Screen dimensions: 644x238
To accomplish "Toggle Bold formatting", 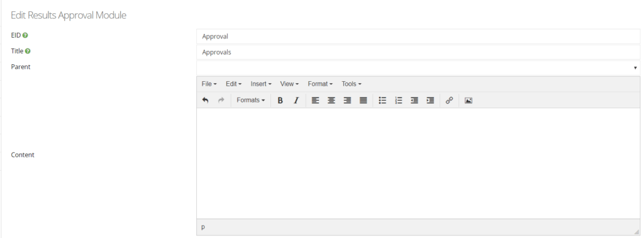I will (x=280, y=100).
